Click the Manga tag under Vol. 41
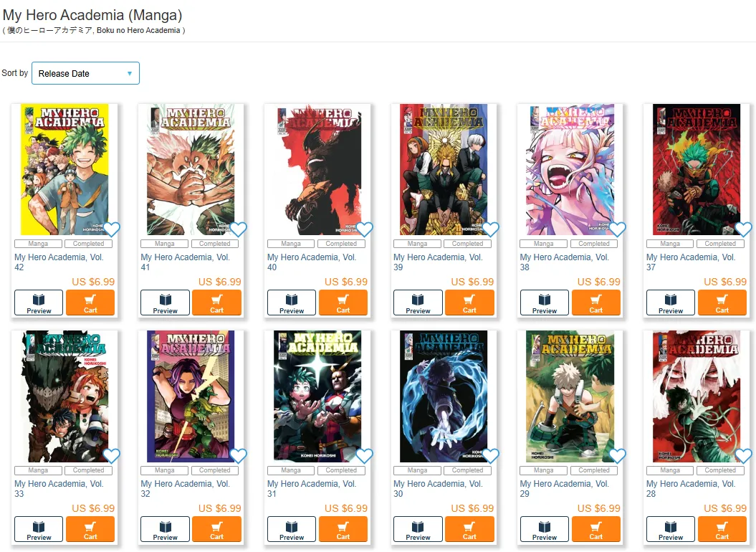Screen dimensions: 756x552 [x=164, y=244]
